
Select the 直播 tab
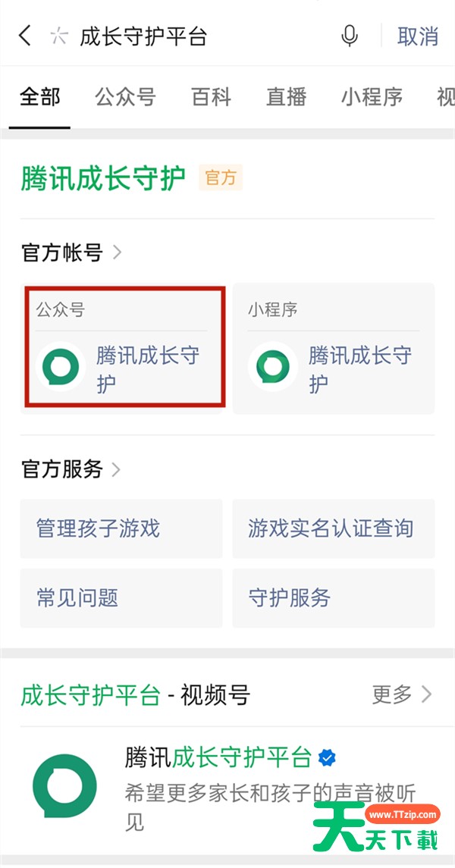click(286, 97)
